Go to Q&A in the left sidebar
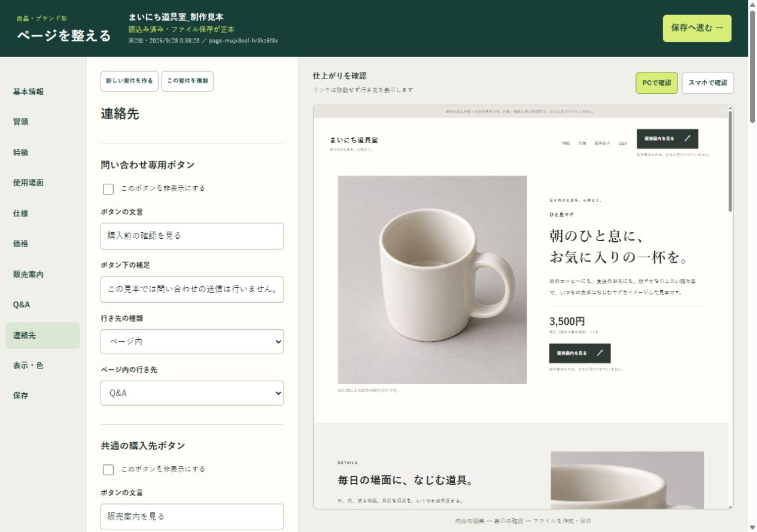 pyautogui.click(x=42, y=305)
